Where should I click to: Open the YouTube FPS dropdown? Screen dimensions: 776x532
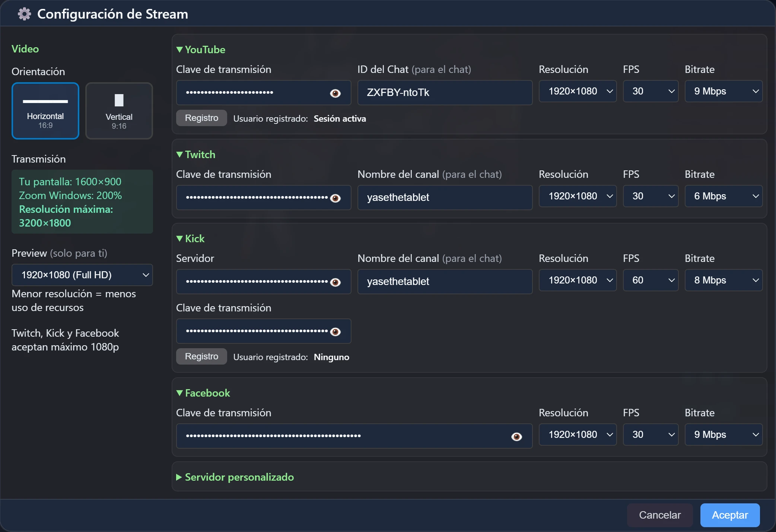point(651,91)
